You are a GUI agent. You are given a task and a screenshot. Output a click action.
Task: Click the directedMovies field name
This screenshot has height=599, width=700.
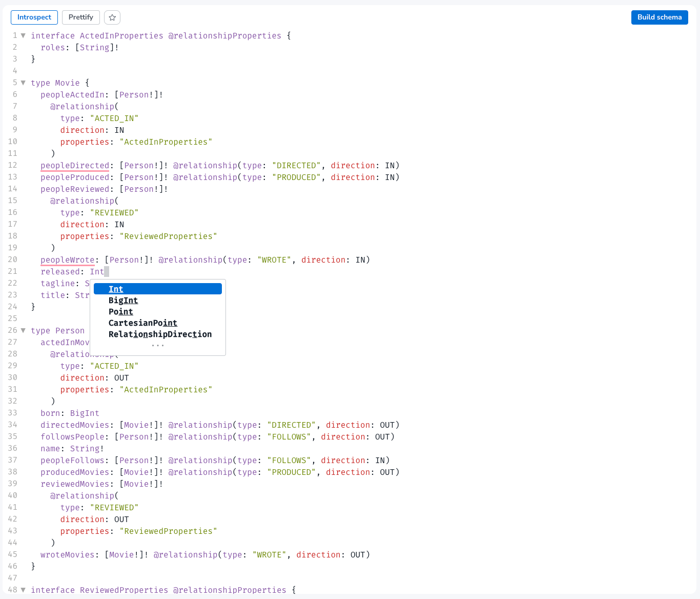click(75, 425)
